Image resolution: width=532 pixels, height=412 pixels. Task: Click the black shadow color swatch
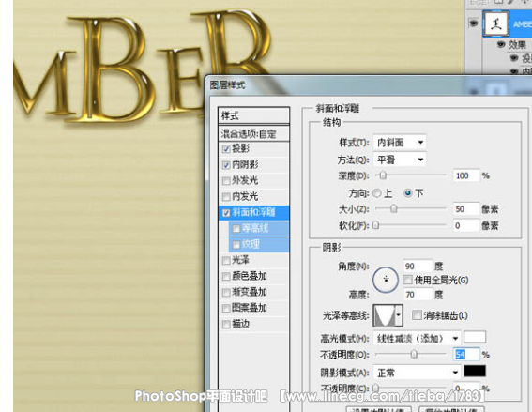pyautogui.click(x=475, y=372)
